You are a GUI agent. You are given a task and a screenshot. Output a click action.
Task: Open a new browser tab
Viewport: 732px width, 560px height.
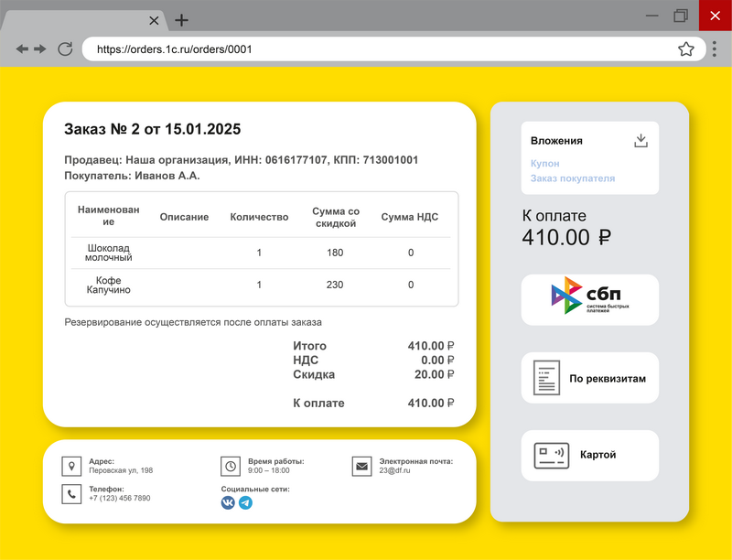point(182,20)
